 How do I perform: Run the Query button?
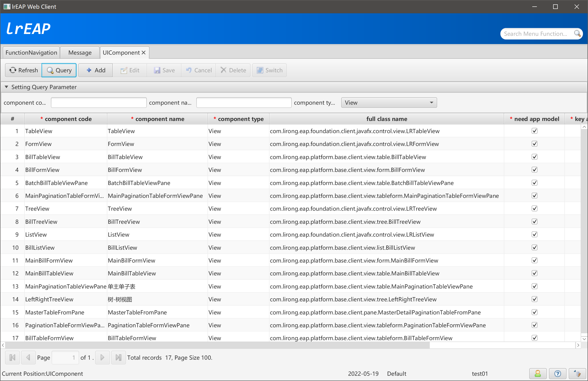click(59, 70)
